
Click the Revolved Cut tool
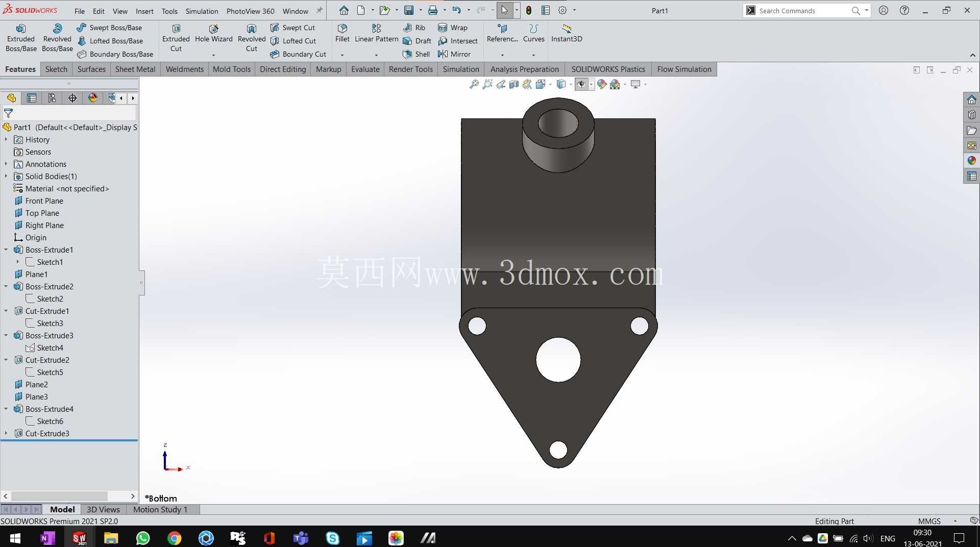(x=252, y=38)
